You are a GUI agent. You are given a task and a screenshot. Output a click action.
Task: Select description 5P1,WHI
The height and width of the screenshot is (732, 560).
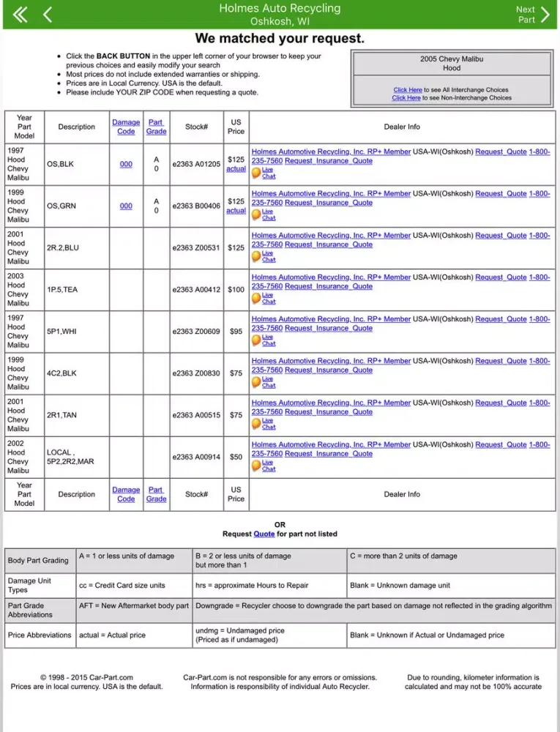pos(61,331)
